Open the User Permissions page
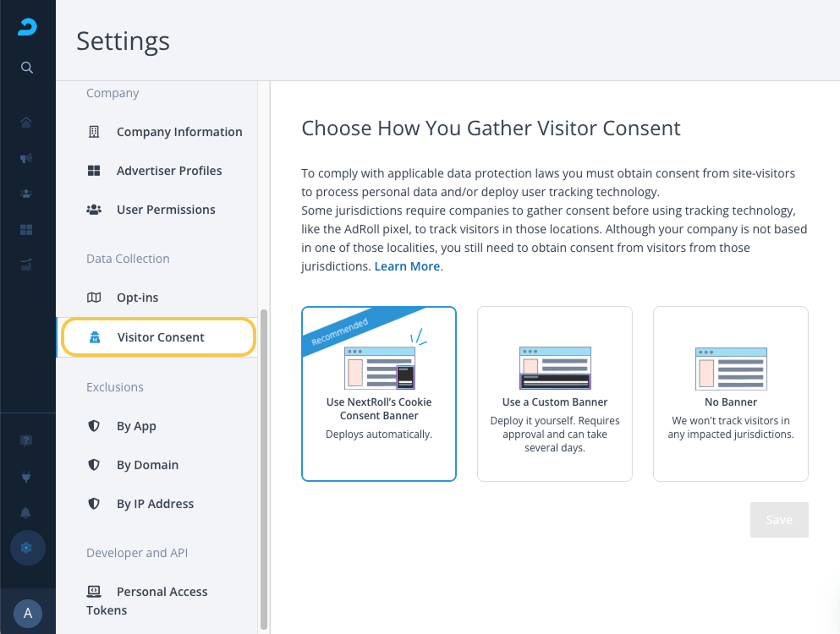The image size is (840, 634). tap(166, 210)
